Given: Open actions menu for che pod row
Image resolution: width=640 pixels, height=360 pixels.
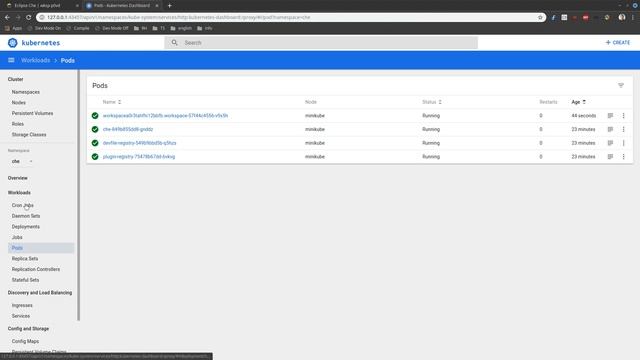Looking at the screenshot, I should (623, 129).
